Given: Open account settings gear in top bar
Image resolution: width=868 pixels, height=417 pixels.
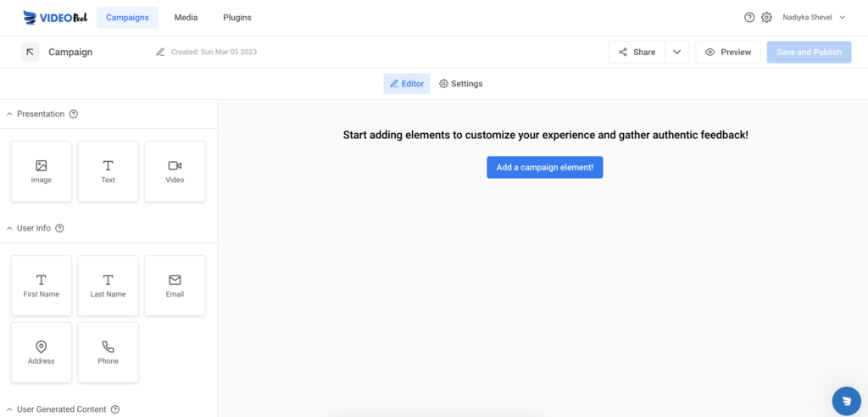Looking at the screenshot, I should pos(766,18).
